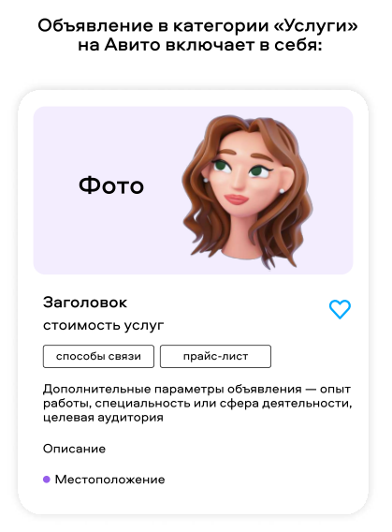Open the «прайс-лист» button
Screen dimensions: 392x532
pos(215,356)
